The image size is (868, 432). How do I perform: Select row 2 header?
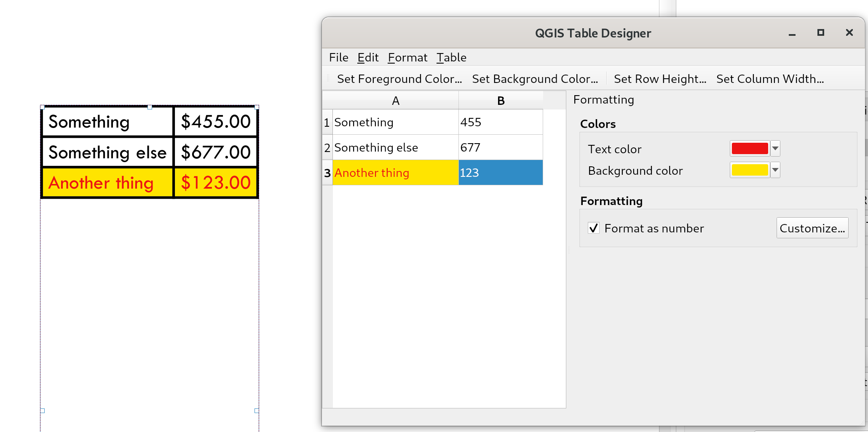[x=327, y=148]
